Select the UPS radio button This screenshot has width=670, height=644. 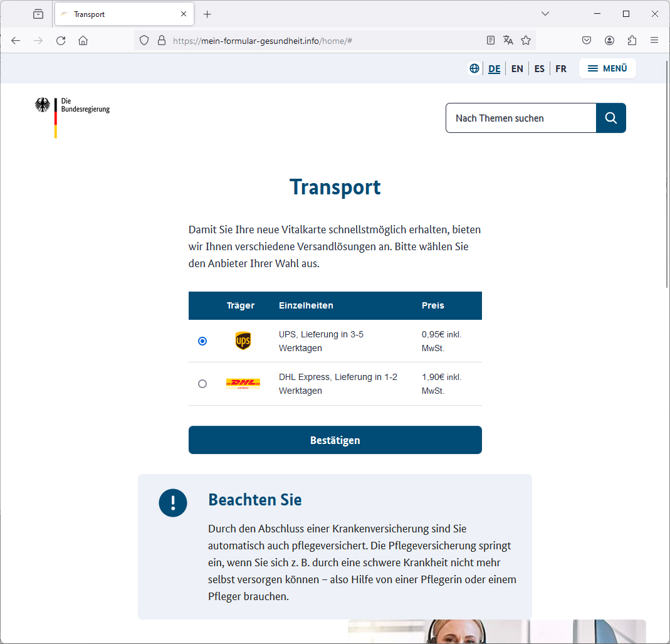[x=202, y=341]
